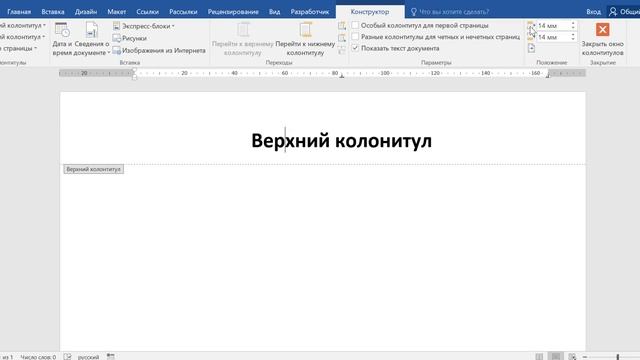640x360 pixels.
Task: Decrease header top distance with down arrow
Action: point(573,28)
